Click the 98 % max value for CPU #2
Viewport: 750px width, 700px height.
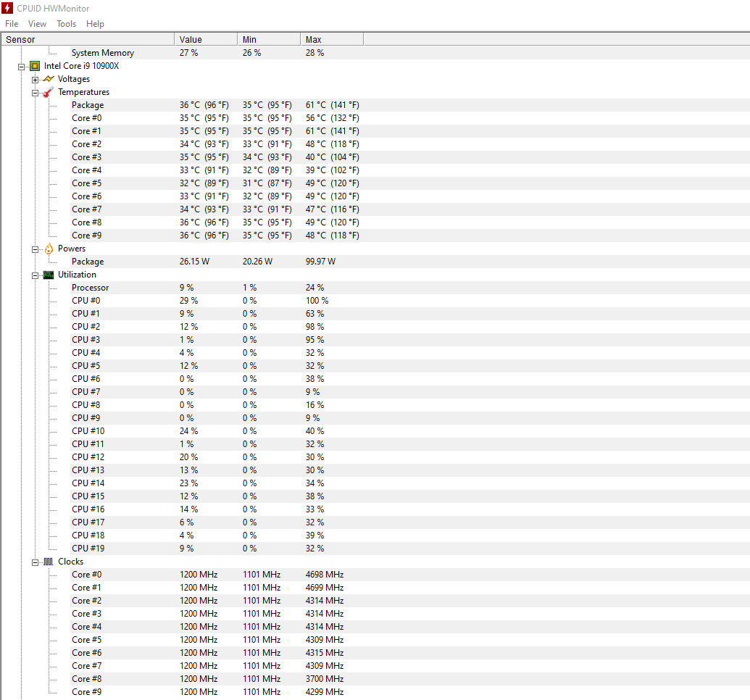(x=314, y=327)
